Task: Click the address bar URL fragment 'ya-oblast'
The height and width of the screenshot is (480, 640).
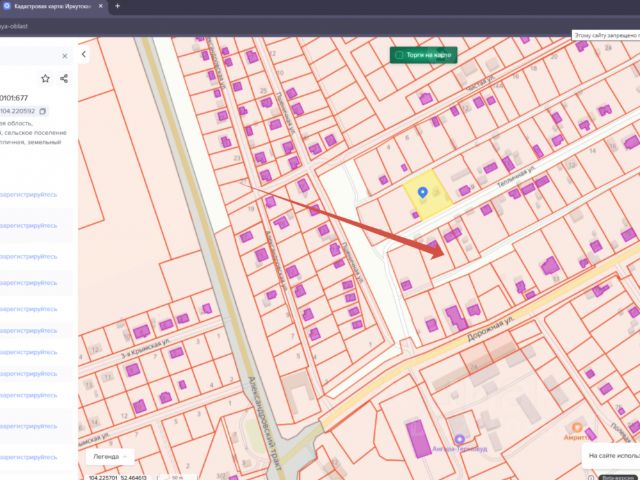Action: pos(14,26)
